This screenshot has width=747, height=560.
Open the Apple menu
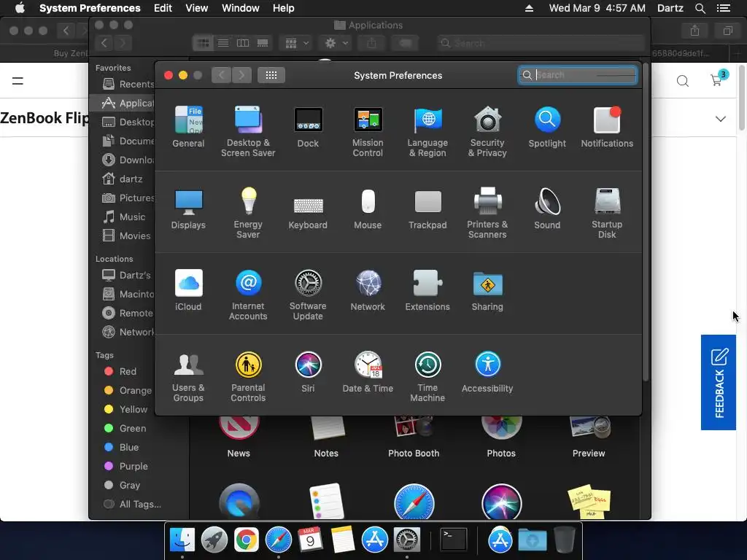point(20,8)
